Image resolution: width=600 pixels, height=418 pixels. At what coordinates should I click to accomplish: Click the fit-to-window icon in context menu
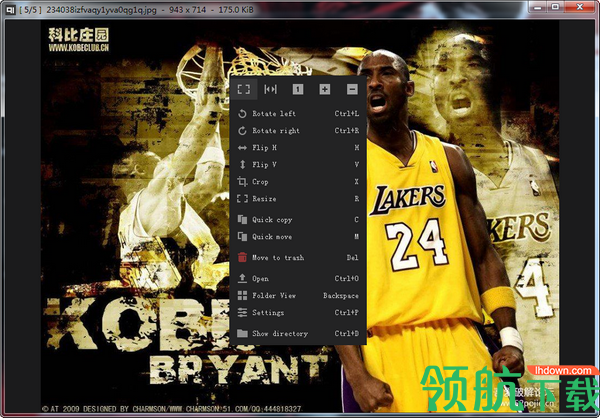pos(244,89)
